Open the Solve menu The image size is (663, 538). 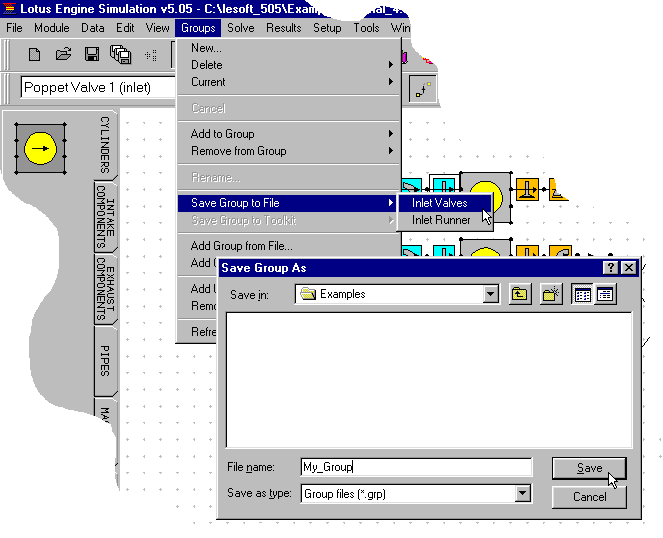point(241,28)
